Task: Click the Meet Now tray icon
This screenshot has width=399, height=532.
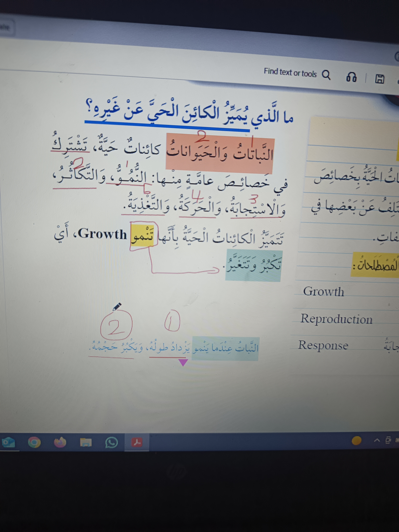Action: (x=388, y=440)
